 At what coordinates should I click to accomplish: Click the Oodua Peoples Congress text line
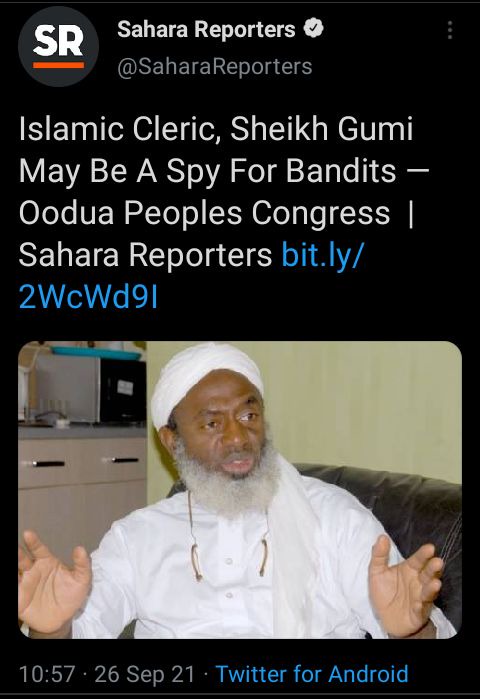point(205,213)
